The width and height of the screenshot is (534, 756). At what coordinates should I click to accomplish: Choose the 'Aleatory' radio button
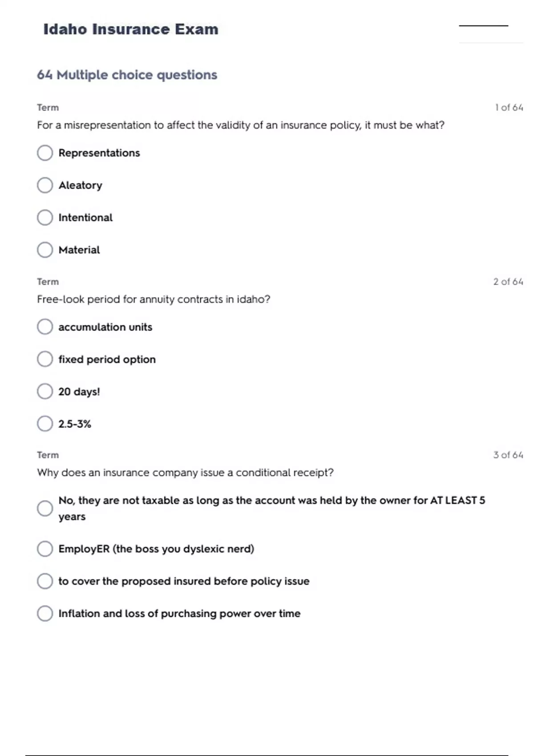(x=45, y=185)
